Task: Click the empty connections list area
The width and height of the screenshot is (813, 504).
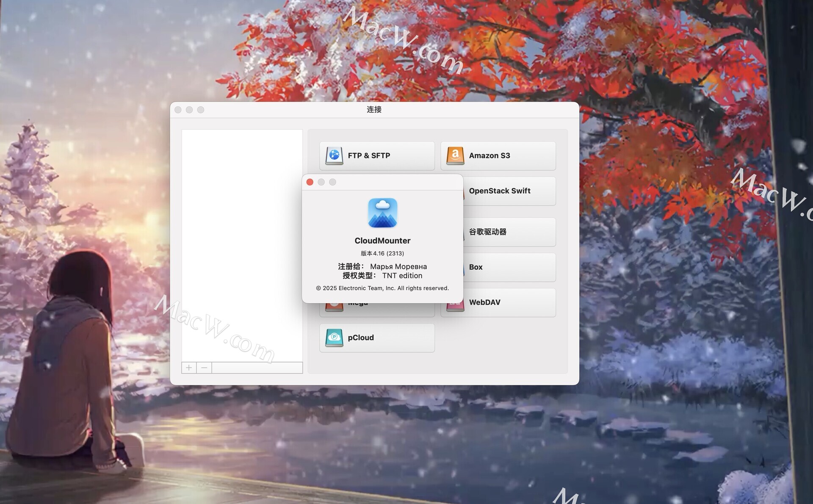Action: 242,246
